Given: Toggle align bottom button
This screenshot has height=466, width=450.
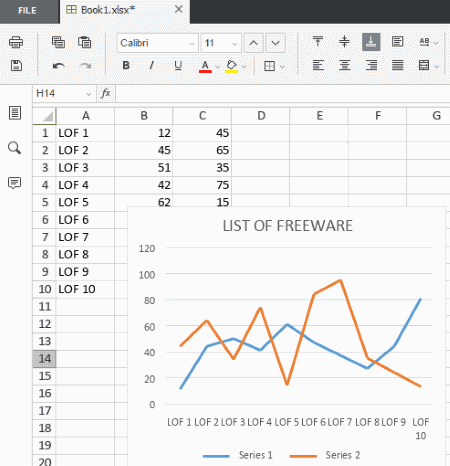Looking at the screenshot, I should [371, 42].
